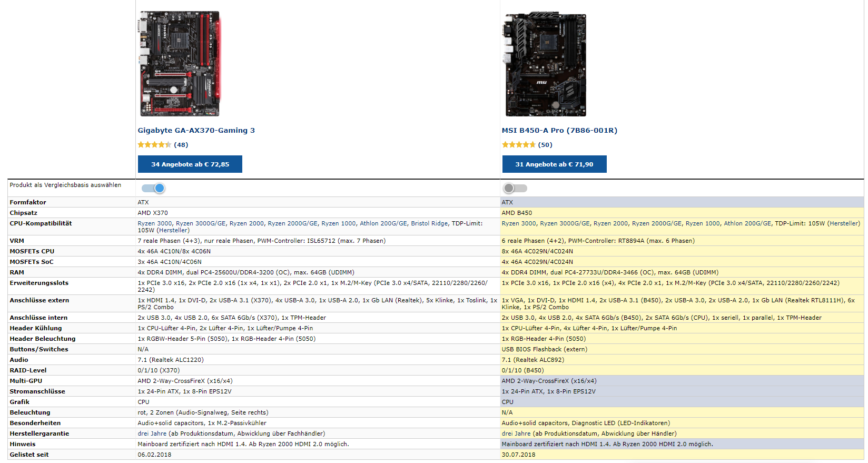Select the RAID-Level row label

point(28,370)
